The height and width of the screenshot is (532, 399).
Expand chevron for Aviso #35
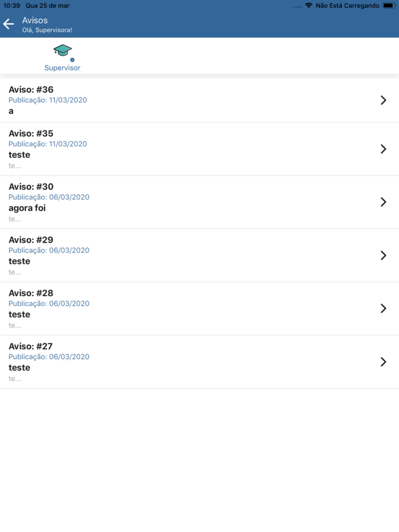(x=383, y=149)
